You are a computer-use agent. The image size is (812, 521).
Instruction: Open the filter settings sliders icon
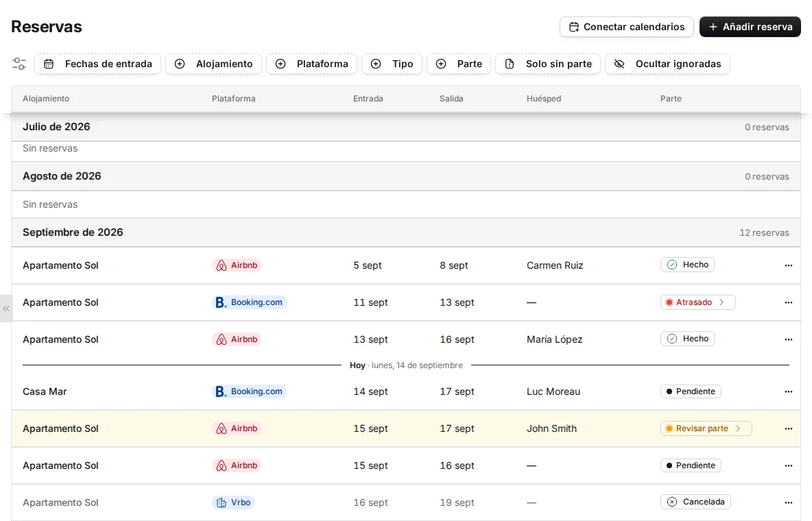[19, 64]
